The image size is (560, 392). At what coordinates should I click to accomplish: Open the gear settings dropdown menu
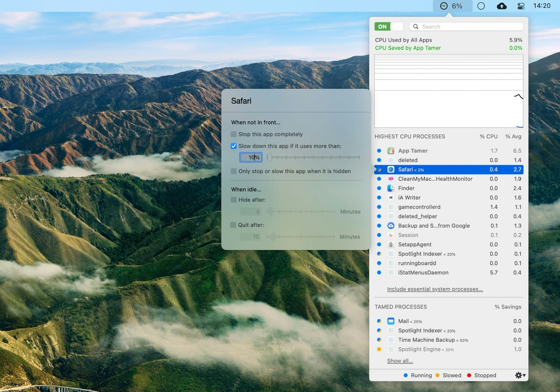point(520,375)
